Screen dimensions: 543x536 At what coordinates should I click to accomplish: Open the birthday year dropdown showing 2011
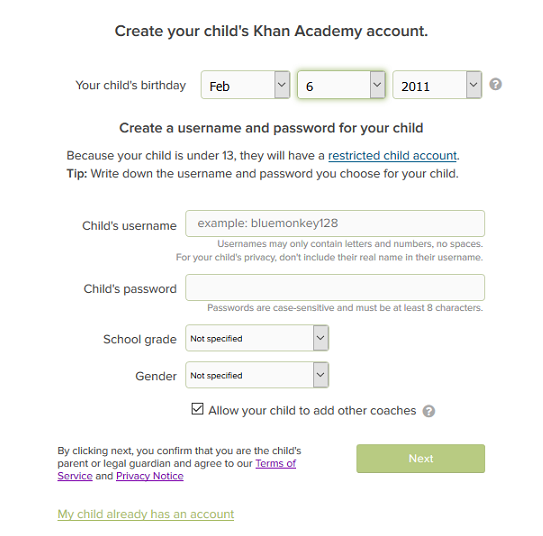click(437, 85)
